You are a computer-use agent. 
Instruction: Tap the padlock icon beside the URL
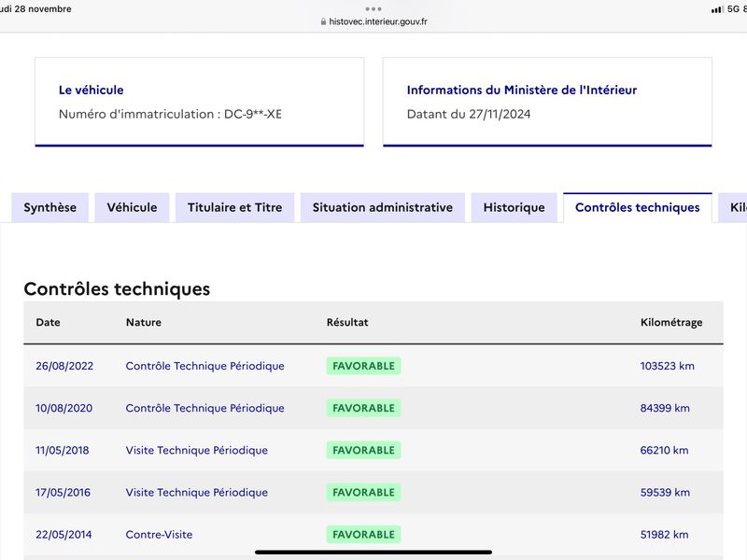point(323,21)
